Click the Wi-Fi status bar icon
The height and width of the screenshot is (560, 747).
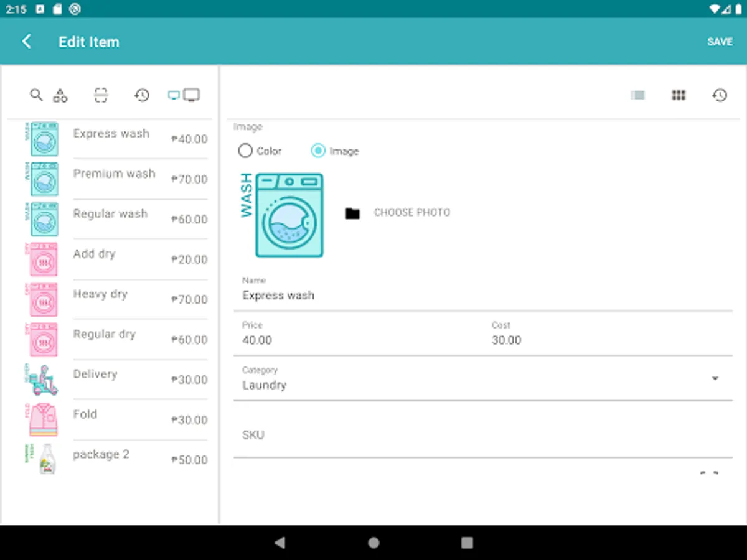point(715,9)
